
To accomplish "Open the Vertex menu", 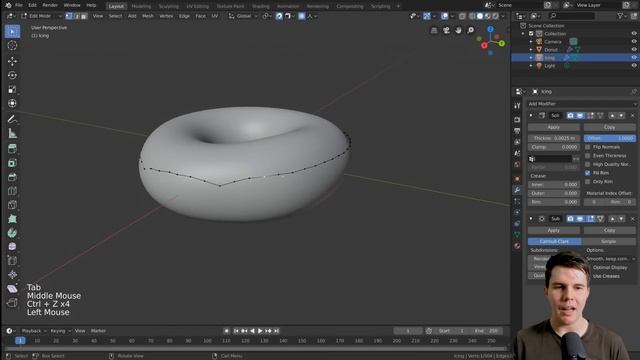I will [x=166, y=16].
